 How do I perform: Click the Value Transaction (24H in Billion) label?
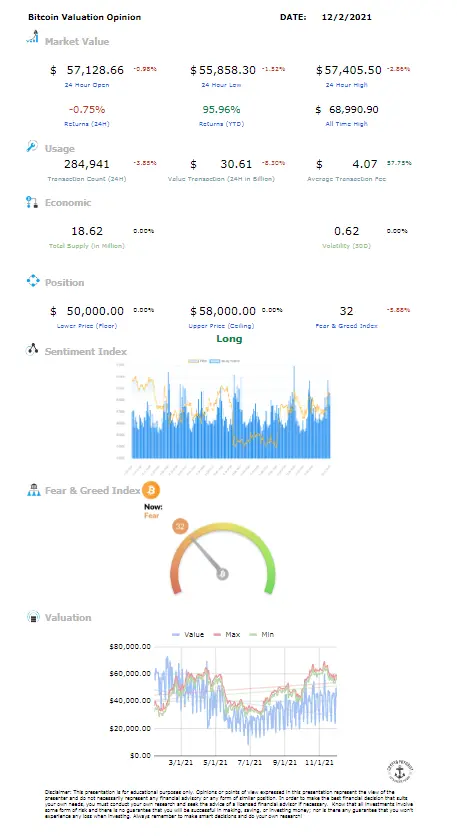coord(221,179)
